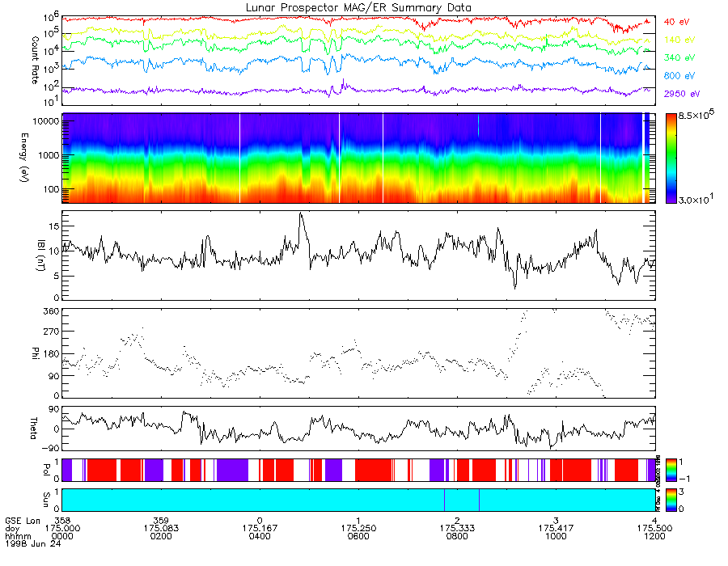Click the time tick '0600'

pos(358,536)
